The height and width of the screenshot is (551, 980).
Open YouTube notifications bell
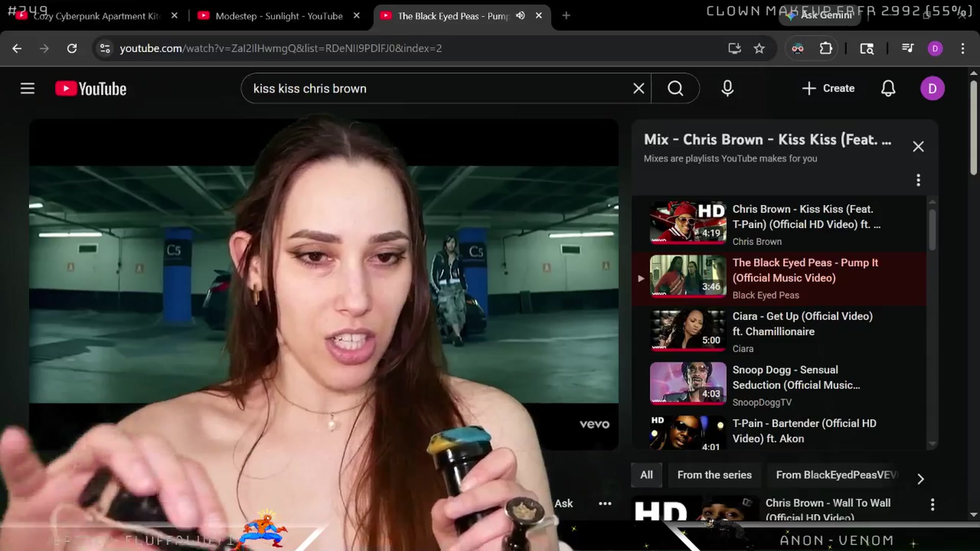(x=888, y=89)
